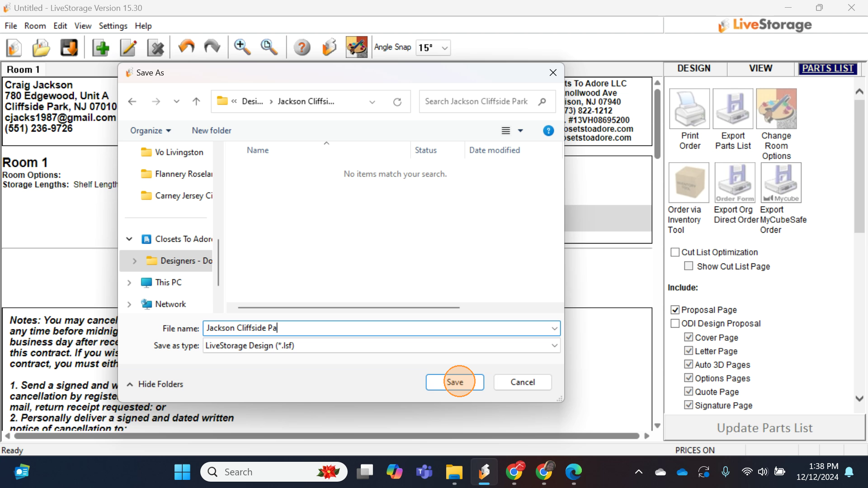868x488 pixels.
Task: Open Change Room Options icon
Action: [776, 109]
